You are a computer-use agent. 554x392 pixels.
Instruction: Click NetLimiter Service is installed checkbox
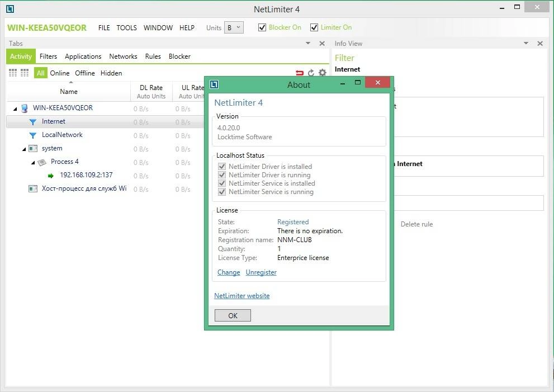coord(222,183)
